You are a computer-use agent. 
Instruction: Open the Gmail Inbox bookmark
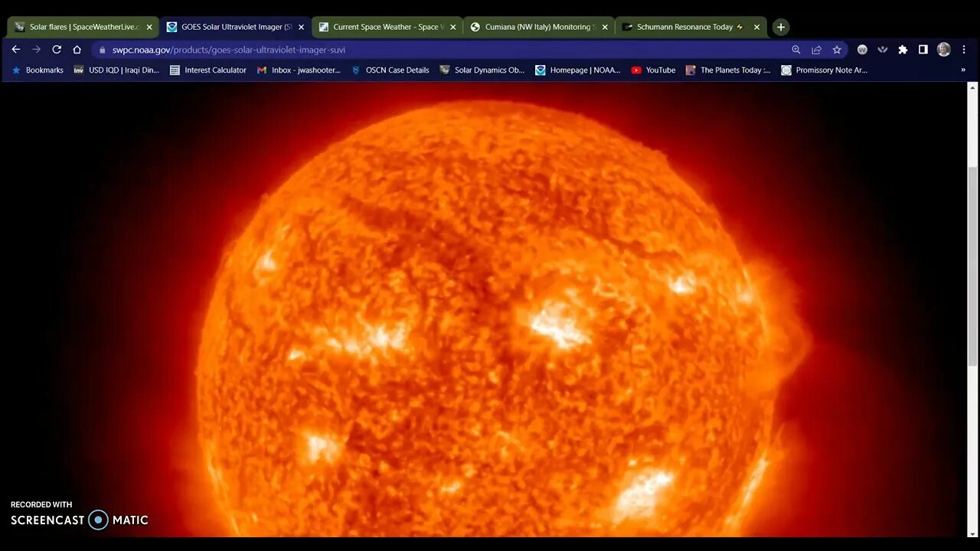pos(299,70)
